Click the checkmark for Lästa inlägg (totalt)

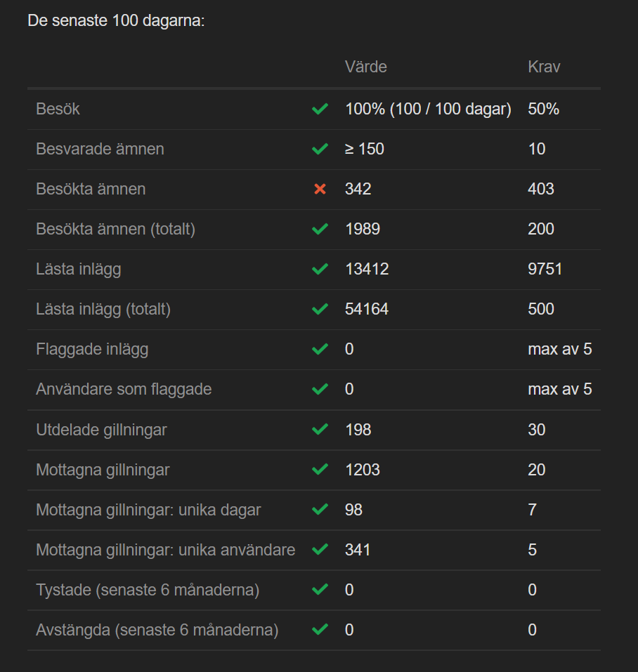point(320,309)
